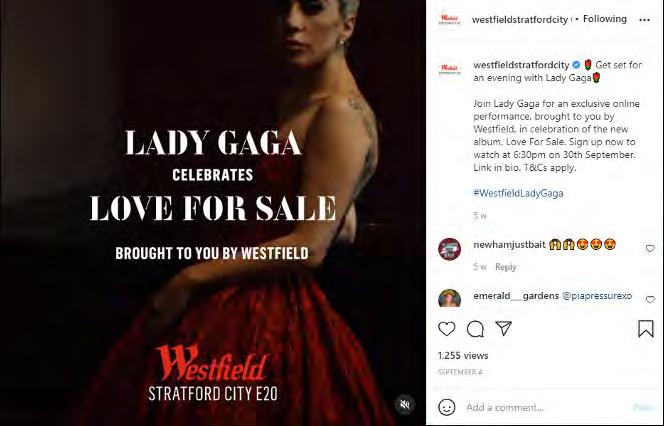Like the newhamjustbait comment

pos(650,249)
